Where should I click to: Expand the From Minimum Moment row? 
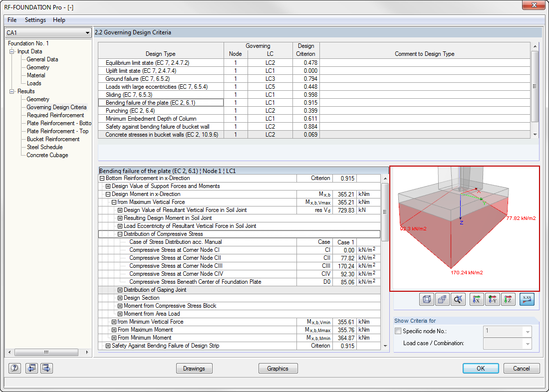click(x=114, y=338)
